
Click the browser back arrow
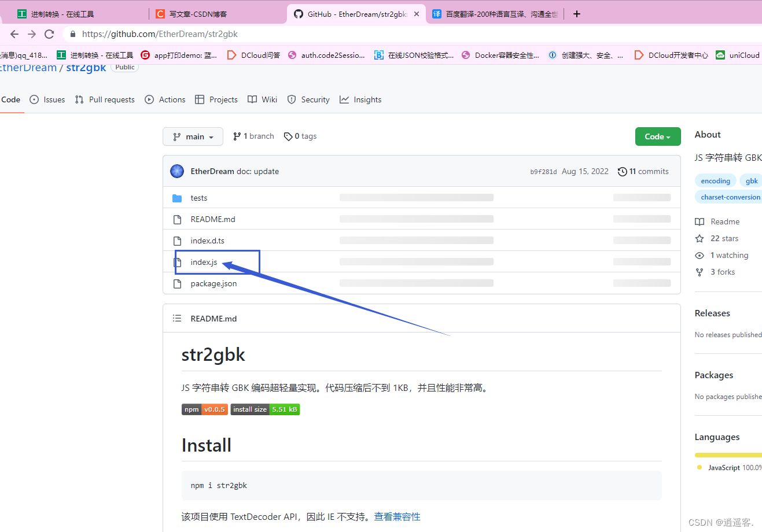tap(14, 34)
